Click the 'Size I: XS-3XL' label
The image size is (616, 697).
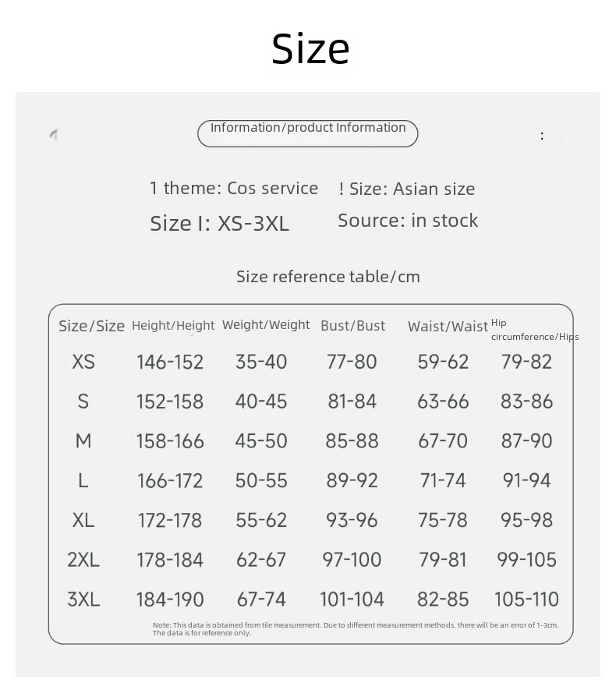click(219, 224)
